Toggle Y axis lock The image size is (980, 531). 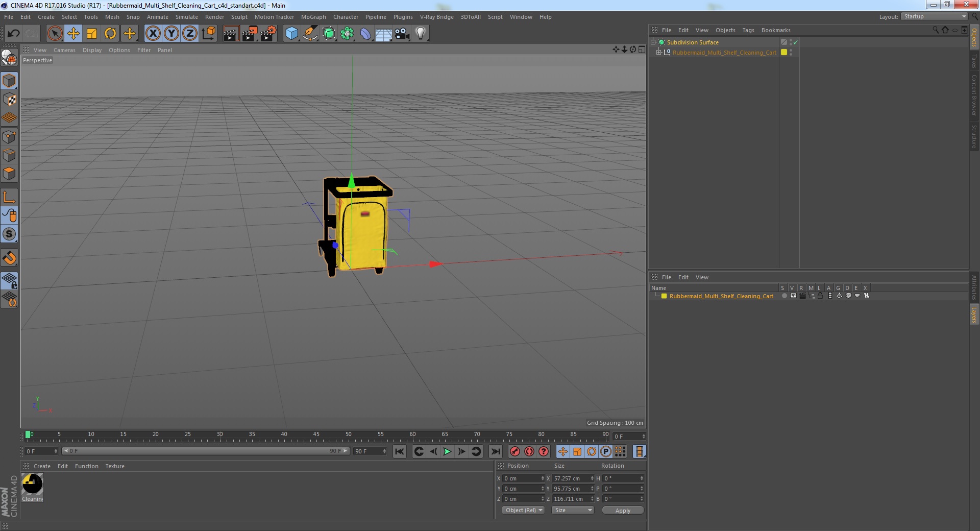[171, 34]
